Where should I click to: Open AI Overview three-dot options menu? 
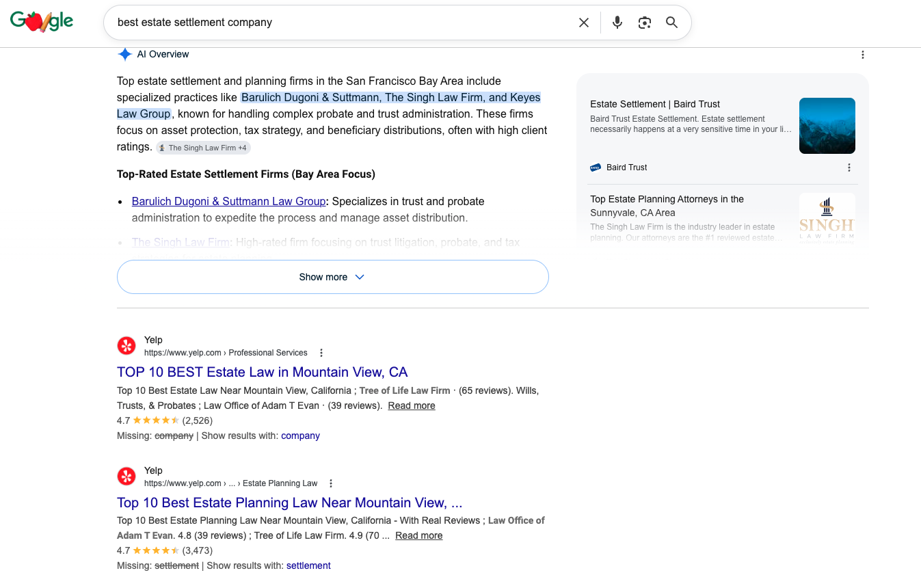(863, 55)
